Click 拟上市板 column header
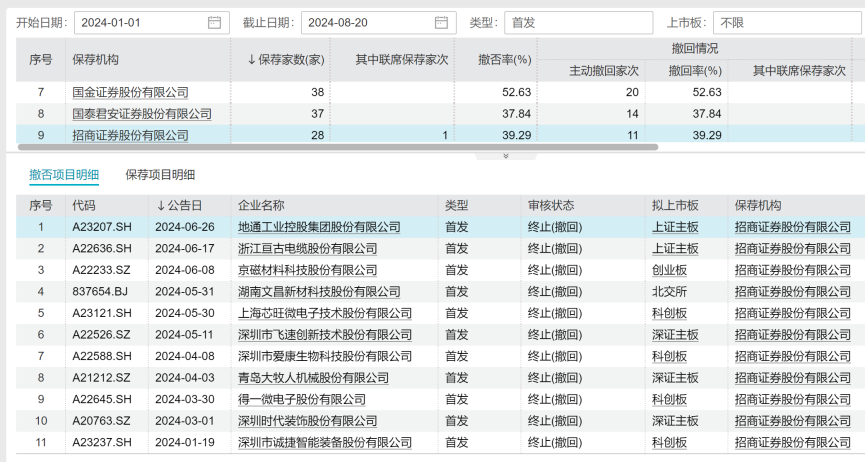 point(675,205)
